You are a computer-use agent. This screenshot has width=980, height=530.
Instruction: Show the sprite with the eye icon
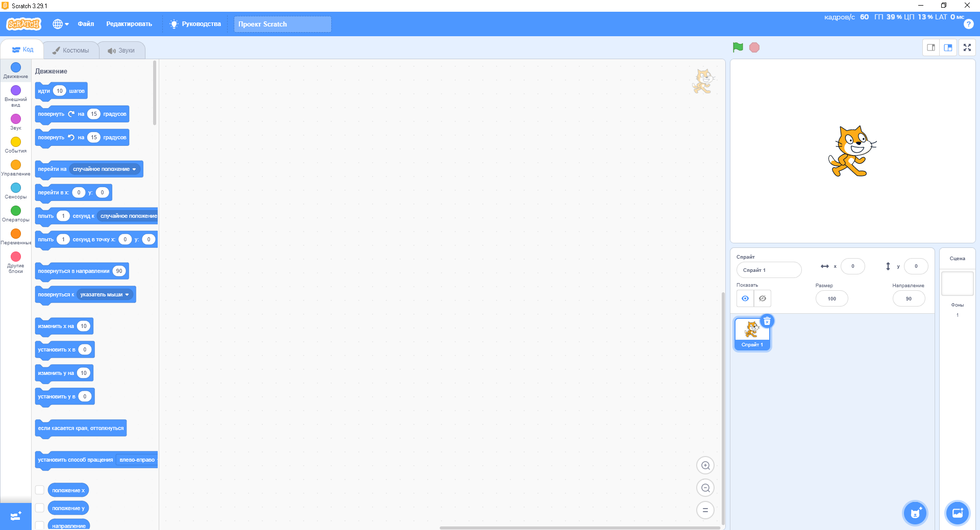point(745,298)
